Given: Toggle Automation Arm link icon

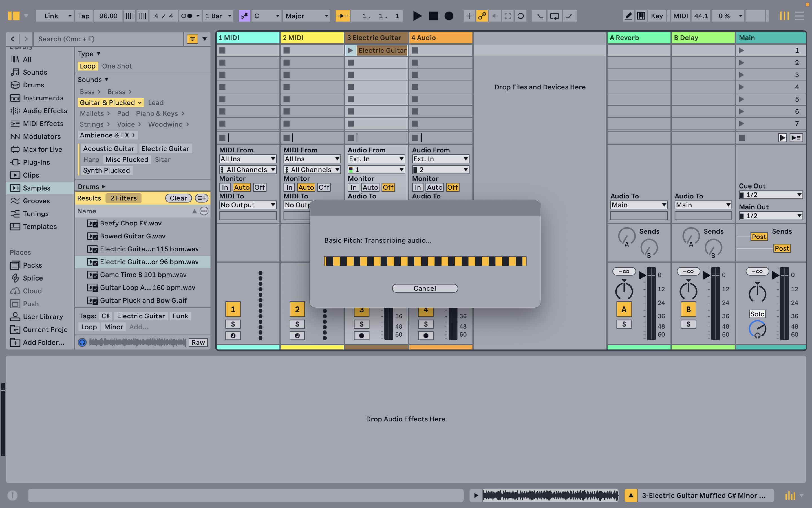Looking at the screenshot, I should (x=482, y=16).
